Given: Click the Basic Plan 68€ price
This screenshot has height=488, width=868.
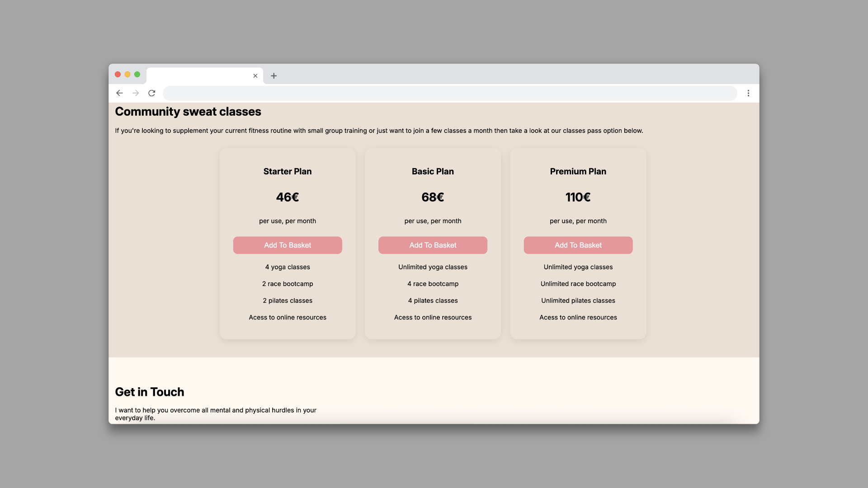Looking at the screenshot, I should click(x=433, y=197).
